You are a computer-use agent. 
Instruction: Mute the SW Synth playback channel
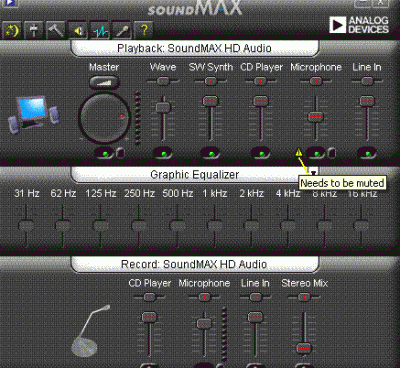pyautogui.click(x=211, y=154)
